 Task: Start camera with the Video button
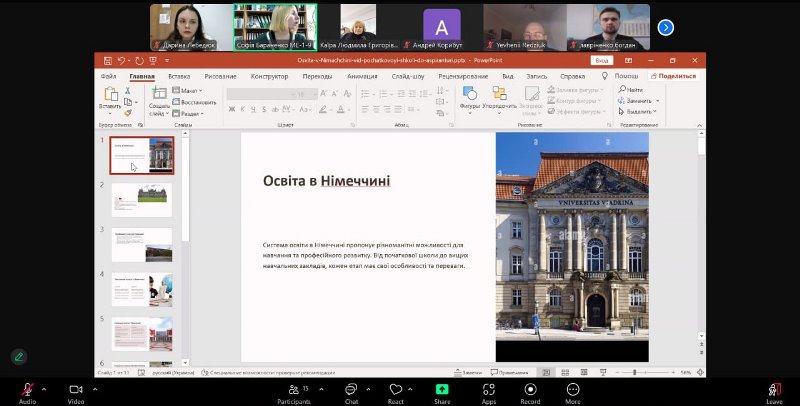75,388
